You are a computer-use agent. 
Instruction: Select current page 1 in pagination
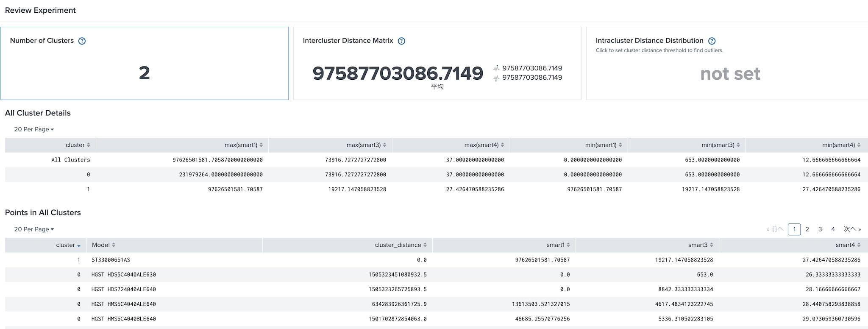click(794, 229)
